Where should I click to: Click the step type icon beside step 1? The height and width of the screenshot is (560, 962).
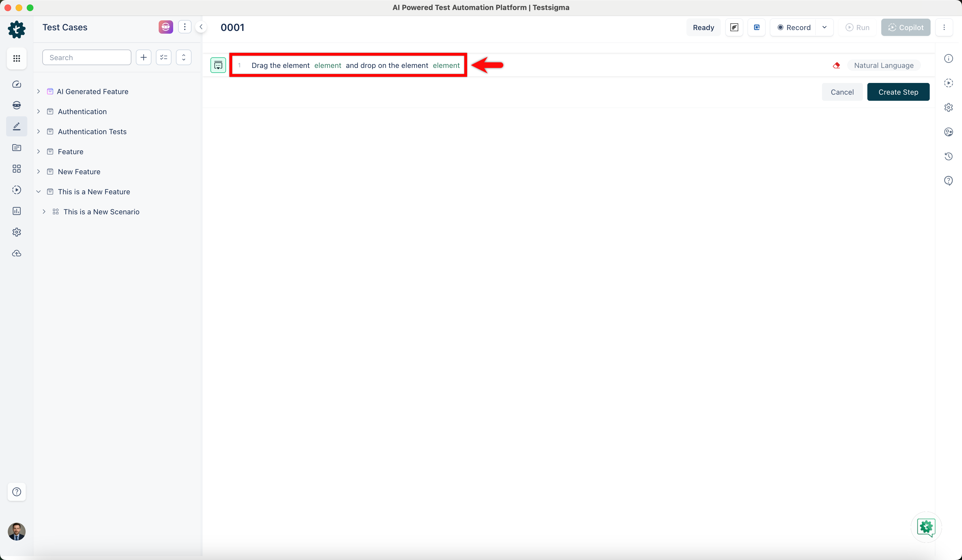(218, 65)
